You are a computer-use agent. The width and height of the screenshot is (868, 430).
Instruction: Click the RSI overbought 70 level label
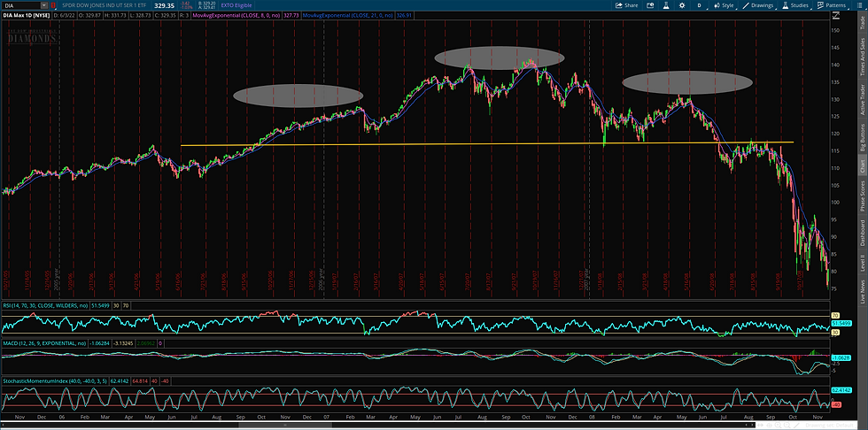(x=835, y=316)
